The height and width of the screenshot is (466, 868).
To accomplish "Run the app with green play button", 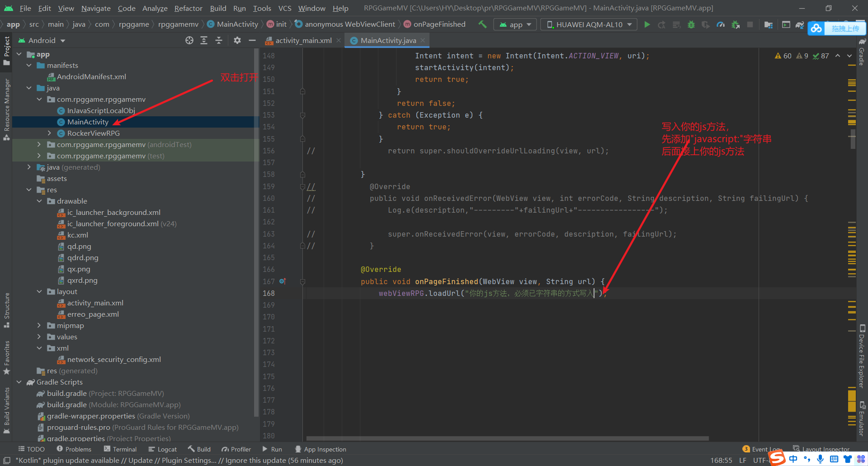I will coord(647,24).
